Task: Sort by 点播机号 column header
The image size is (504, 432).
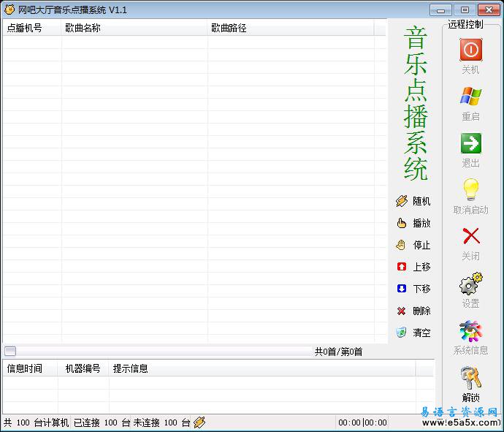Action: point(32,28)
